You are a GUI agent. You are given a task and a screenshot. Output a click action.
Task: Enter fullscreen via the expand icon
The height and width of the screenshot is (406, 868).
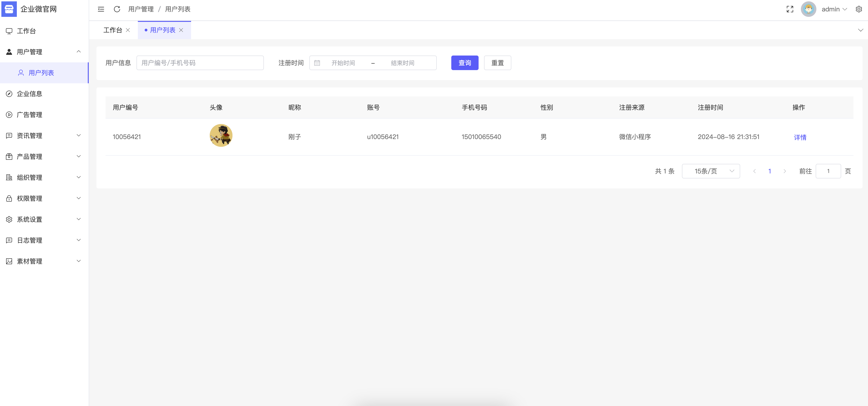point(790,9)
